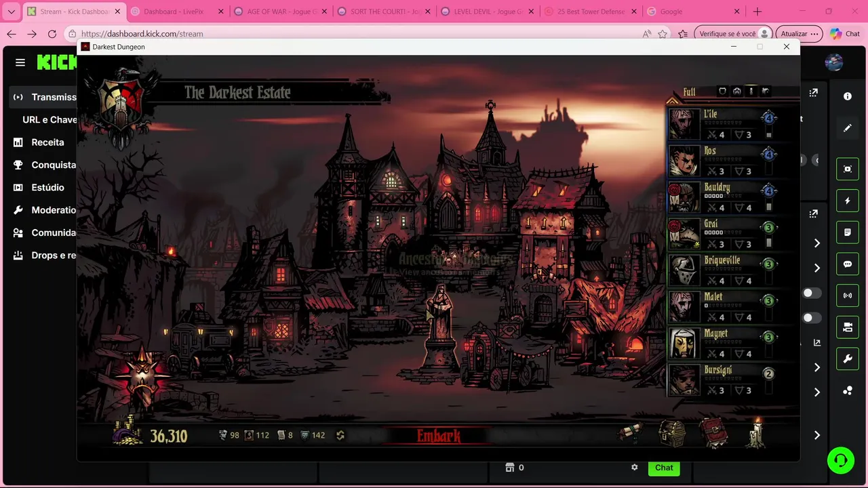Click the pencil edit icon

848,128
